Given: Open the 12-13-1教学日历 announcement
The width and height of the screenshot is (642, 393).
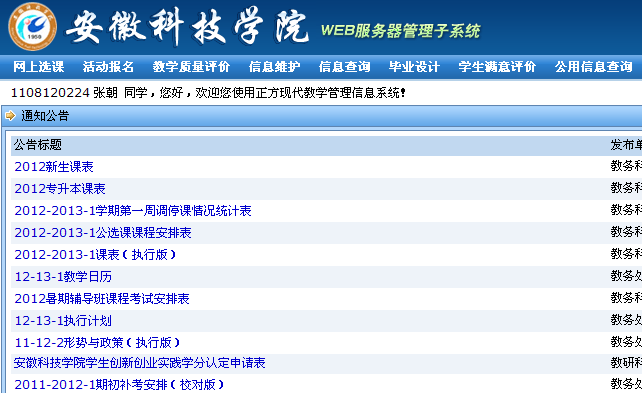Looking at the screenshot, I should coord(63,277).
